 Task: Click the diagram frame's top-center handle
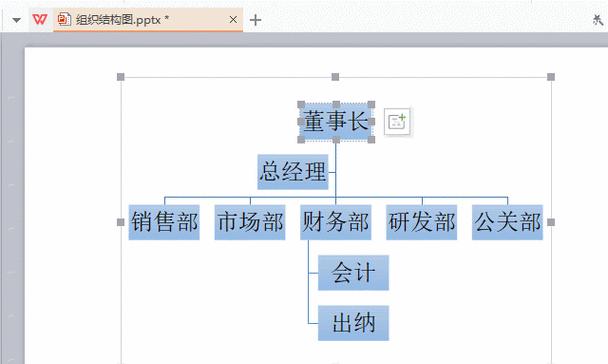pyautogui.click(x=335, y=77)
